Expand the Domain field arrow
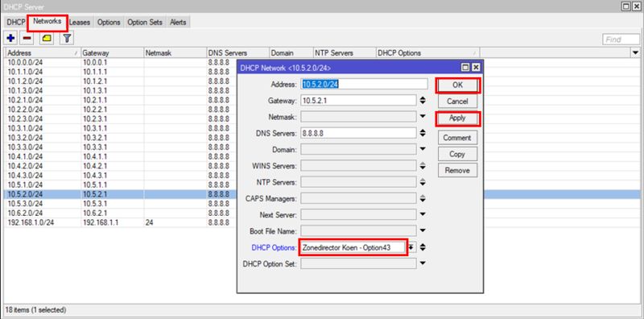The image size is (644, 319). click(423, 149)
